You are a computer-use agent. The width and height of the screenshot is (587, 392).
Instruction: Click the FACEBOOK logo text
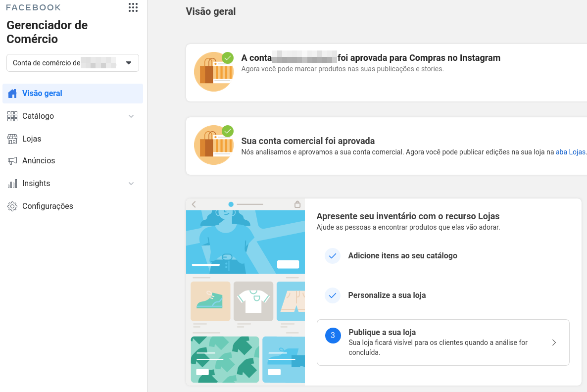(x=33, y=7)
